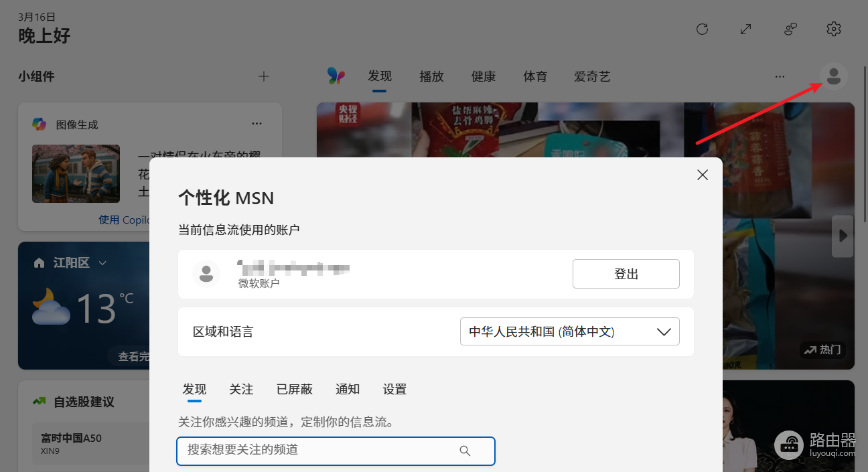The image size is (868, 472).
Task: Open the account switch icon in header
Action: pyautogui.click(x=790, y=29)
